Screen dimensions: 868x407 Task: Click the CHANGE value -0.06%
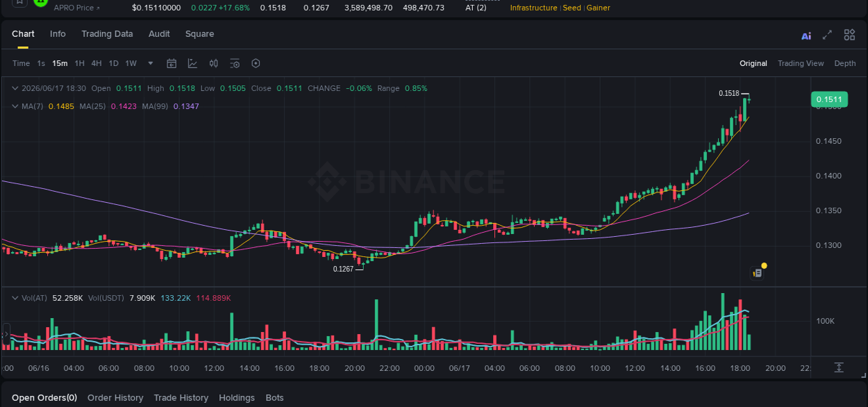click(x=359, y=88)
